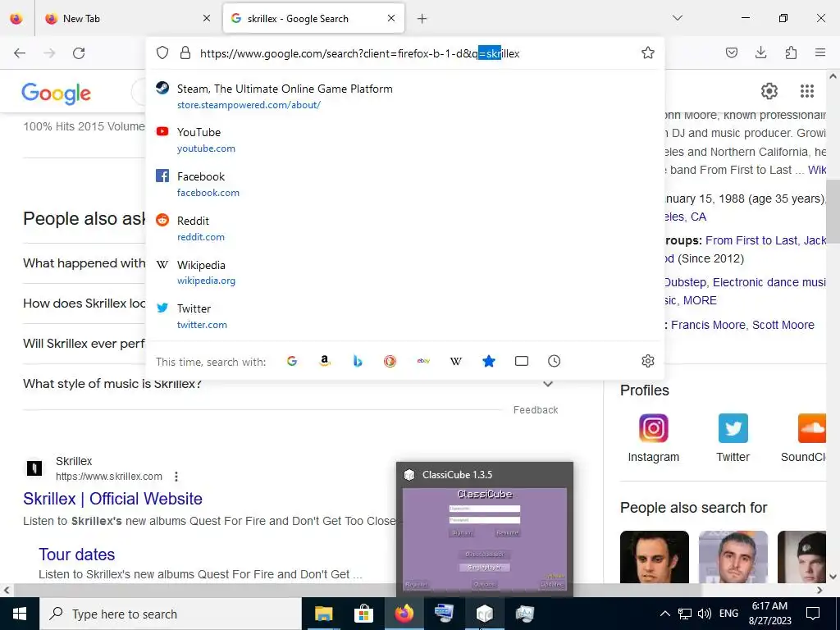The image size is (840, 630).
Task: Search this time with Wikipedia
Action: 456,361
